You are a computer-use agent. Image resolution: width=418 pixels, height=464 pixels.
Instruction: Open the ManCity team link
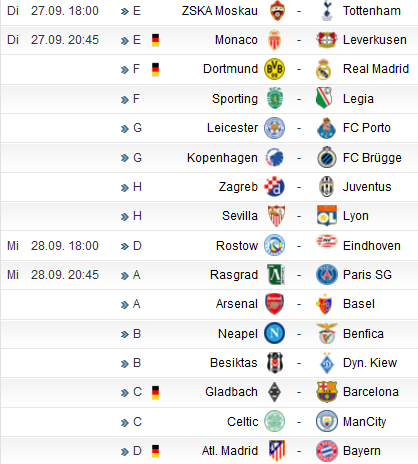tap(365, 422)
